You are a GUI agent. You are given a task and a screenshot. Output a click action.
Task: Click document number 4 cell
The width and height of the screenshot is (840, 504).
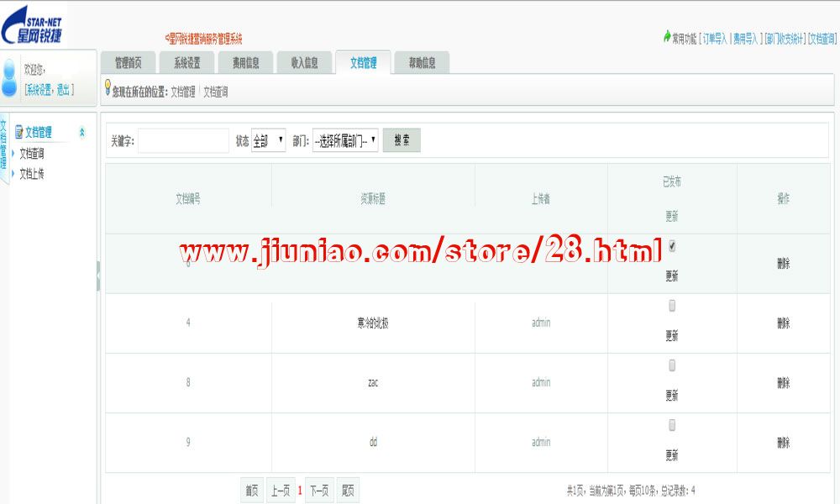pyautogui.click(x=188, y=323)
